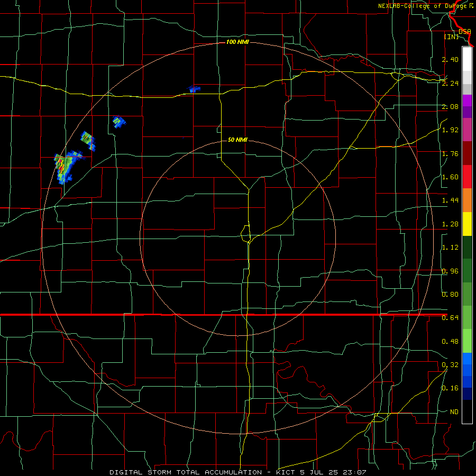This screenshot has width=476, height=476.
Task: Select the black ND legend swatch
Action: pos(467,411)
